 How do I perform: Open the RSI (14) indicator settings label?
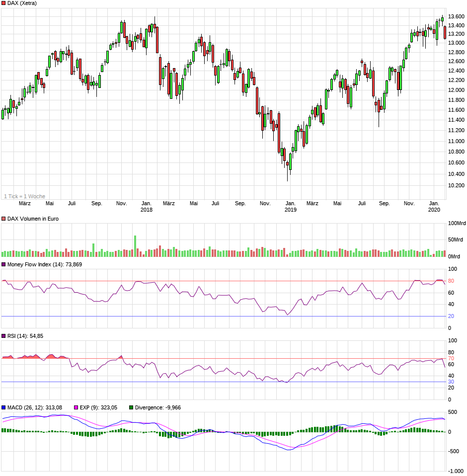(x=25, y=335)
